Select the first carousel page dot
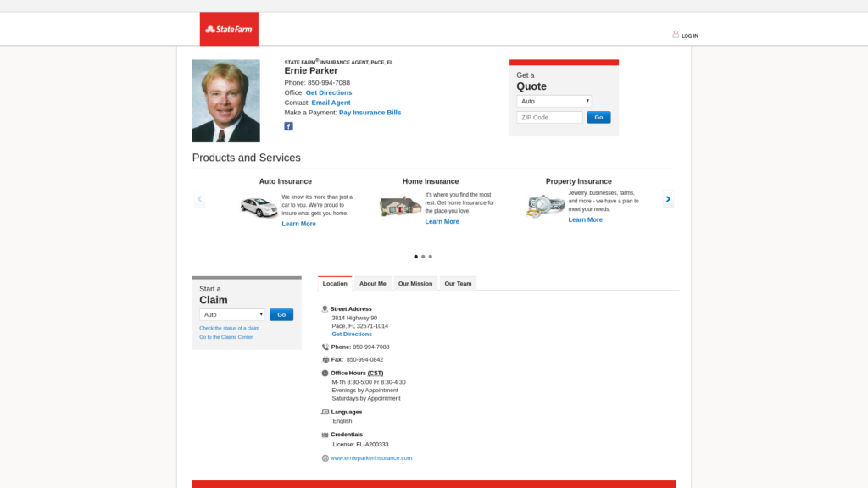The image size is (868, 488). (x=415, y=256)
